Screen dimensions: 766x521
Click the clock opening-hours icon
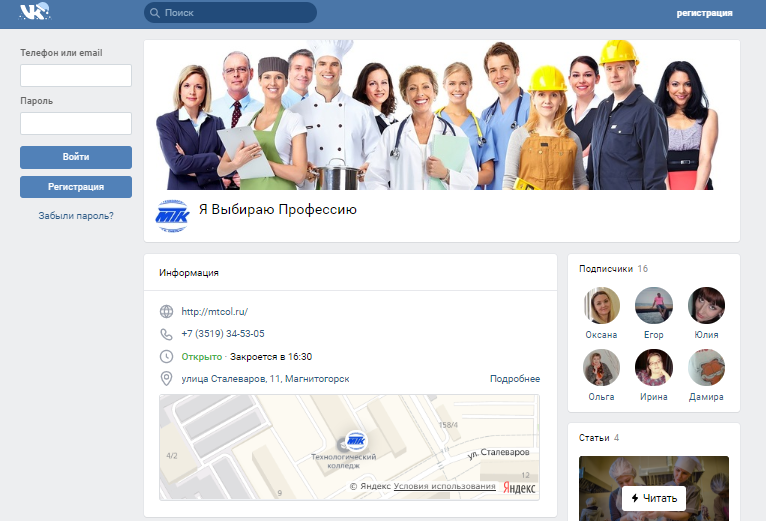click(167, 356)
